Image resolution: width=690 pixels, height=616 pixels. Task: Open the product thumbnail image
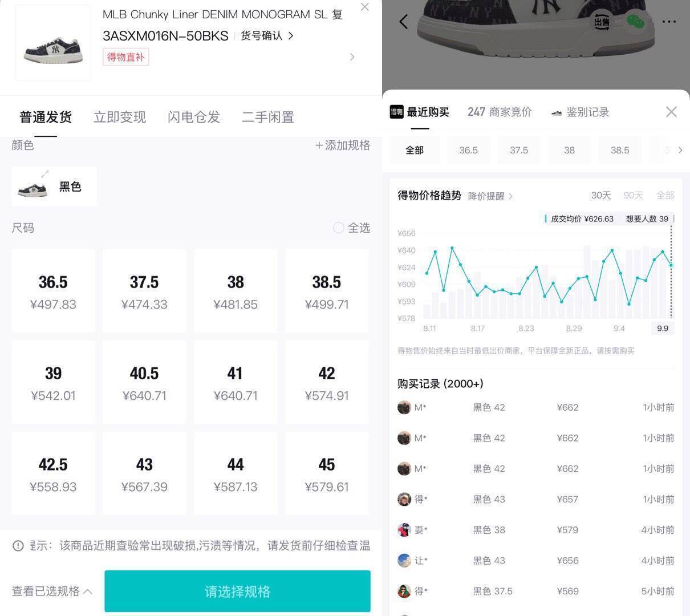[53, 43]
